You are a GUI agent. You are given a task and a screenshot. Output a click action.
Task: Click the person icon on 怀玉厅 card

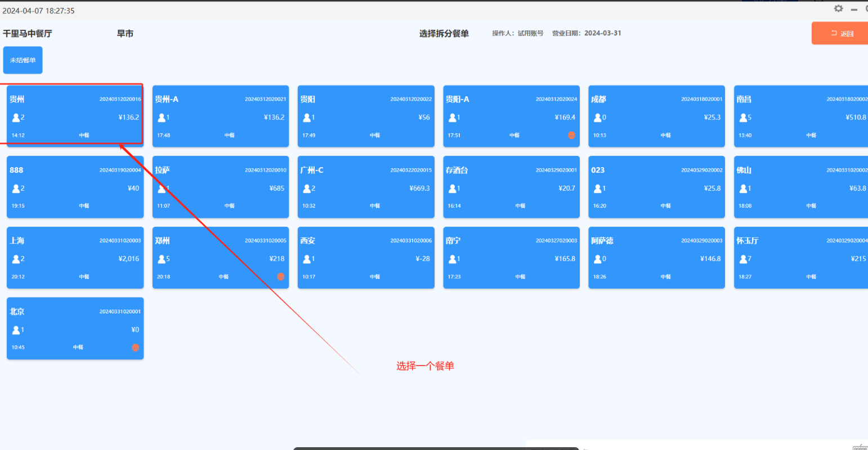(743, 259)
